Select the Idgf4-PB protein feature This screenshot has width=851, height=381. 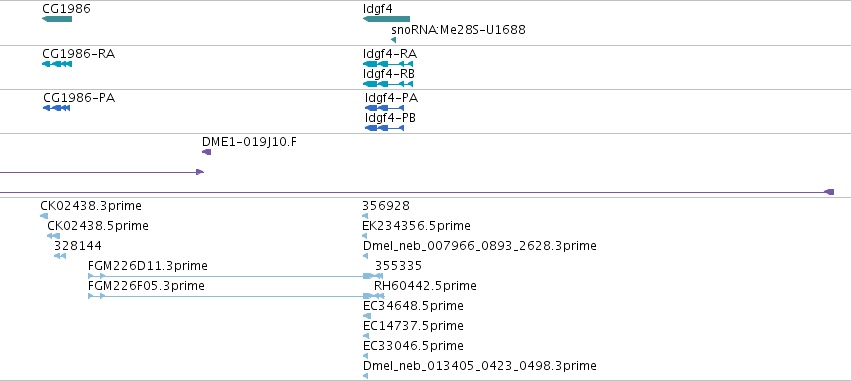(x=385, y=128)
